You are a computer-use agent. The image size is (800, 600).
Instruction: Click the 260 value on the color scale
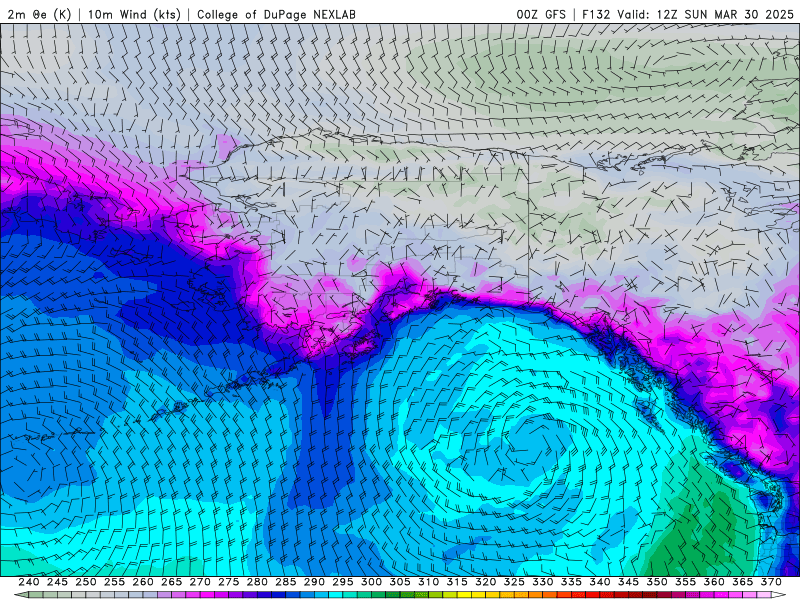[143, 582]
